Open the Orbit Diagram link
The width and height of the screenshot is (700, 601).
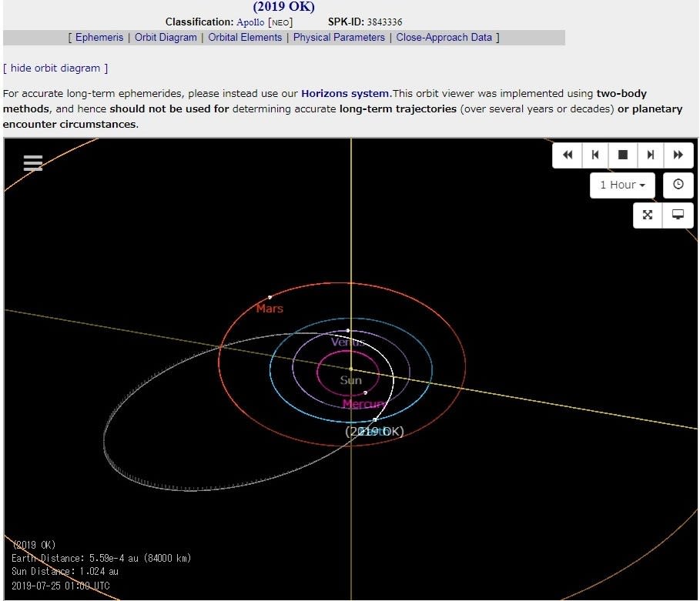click(x=166, y=38)
